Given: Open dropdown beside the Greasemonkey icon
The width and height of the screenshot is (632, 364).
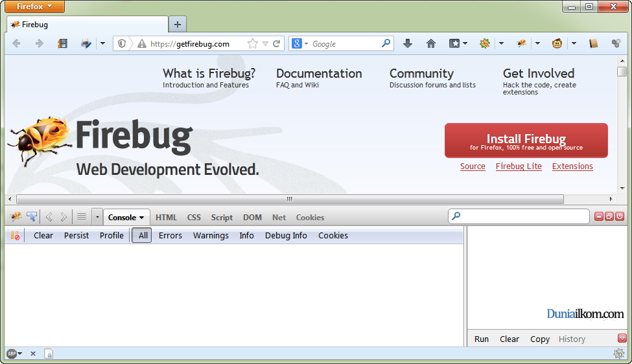Looking at the screenshot, I should [574, 43].
